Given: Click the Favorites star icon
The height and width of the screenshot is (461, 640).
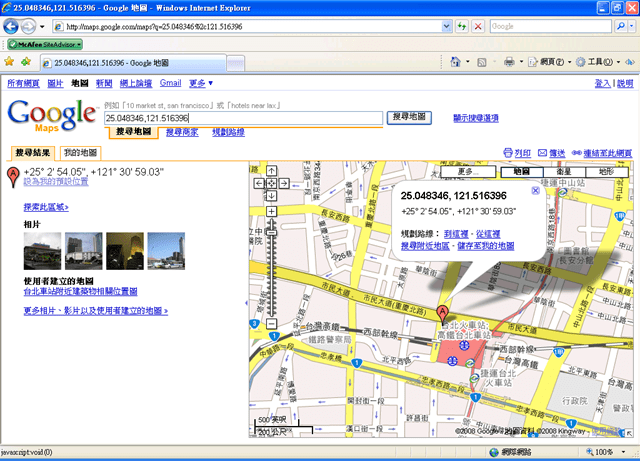Looking at the screenshot, I should [9, 62].
